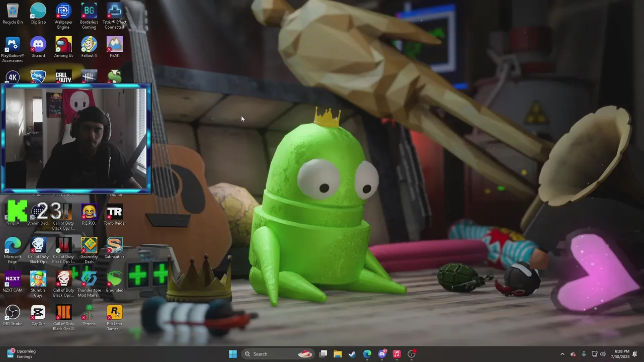The image size is (644, 362).
Task: Select the Call of Duty logo icon
Action: tap(63, 76)
